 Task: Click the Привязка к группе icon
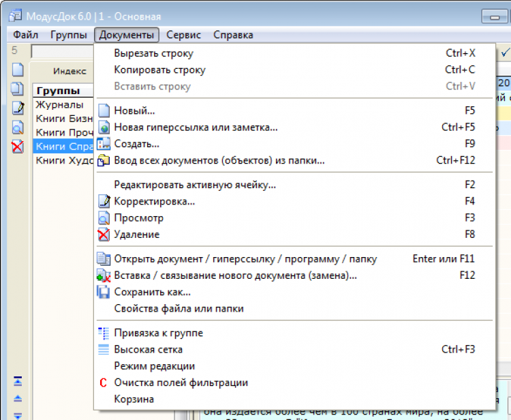[x=104, y=333]
